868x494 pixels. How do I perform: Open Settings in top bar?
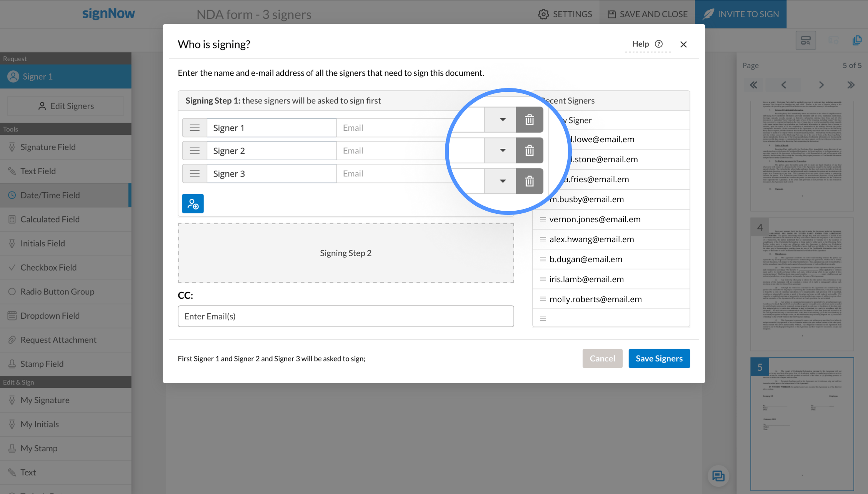point(565,14)
